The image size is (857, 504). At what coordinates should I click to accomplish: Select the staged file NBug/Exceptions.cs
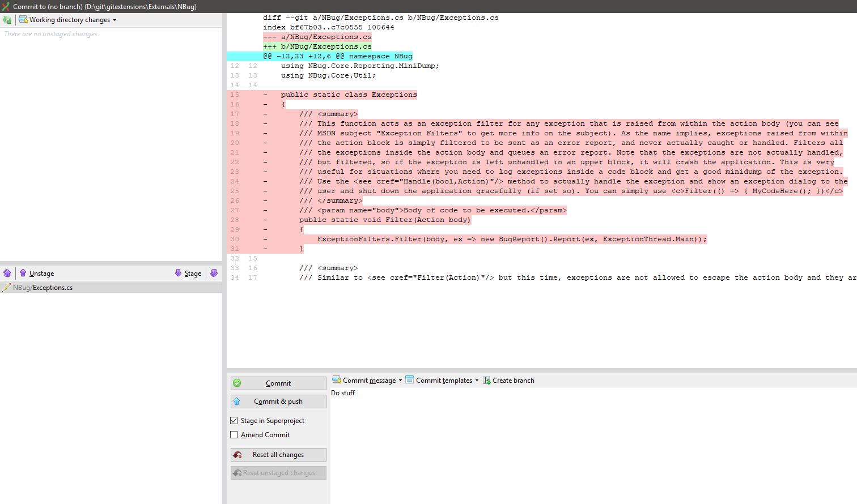(111, 288)
